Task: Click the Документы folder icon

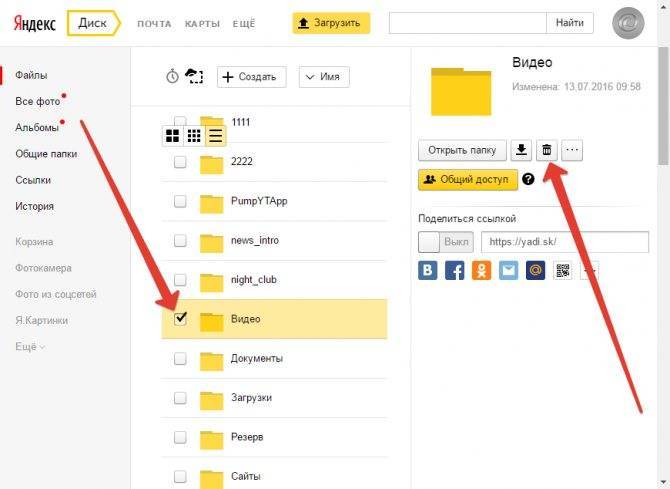Action: click(x=212, y=361)
